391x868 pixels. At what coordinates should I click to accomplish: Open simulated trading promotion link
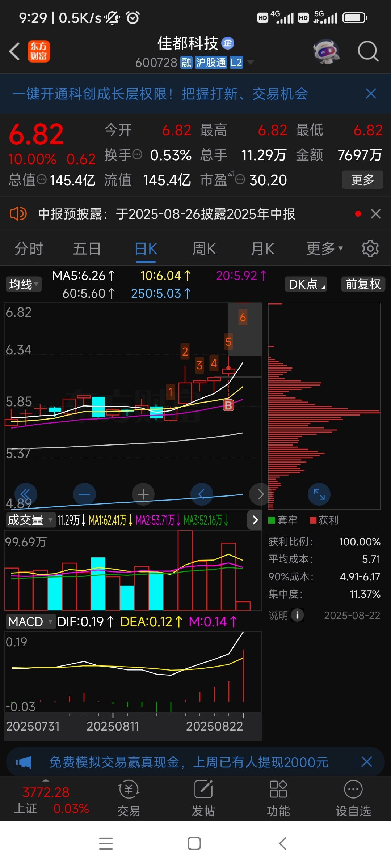point(189,762)
